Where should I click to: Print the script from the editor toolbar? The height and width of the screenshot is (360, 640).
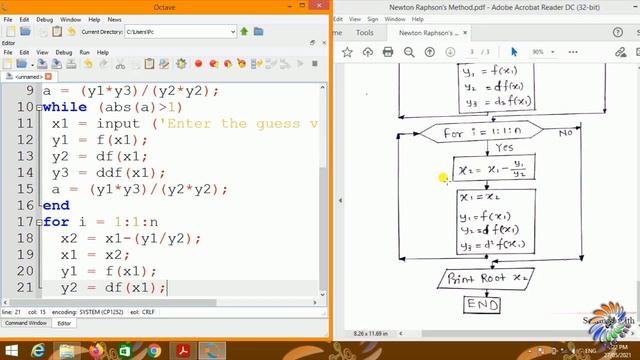click(x=71, y=64)
